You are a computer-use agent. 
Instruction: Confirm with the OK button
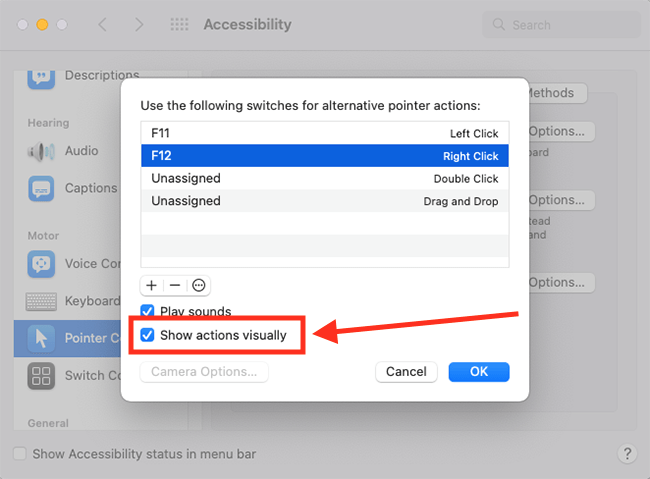[x=479, y=372]
